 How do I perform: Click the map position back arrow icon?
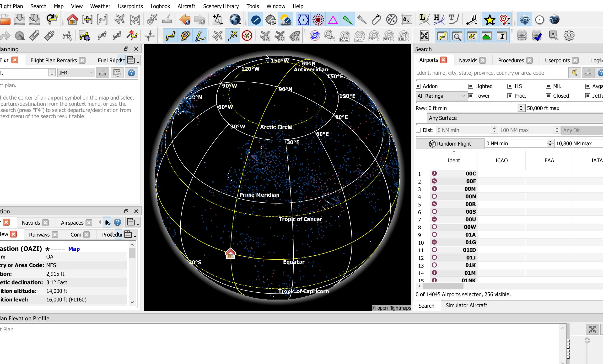pyautogui.click(x=185, y=20)
